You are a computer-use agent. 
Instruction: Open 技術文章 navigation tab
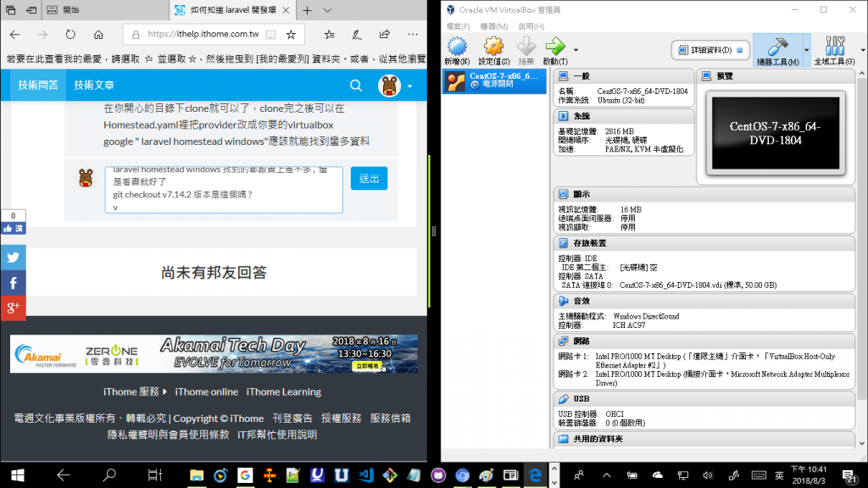pyautogui.click(x=94, y=86)
